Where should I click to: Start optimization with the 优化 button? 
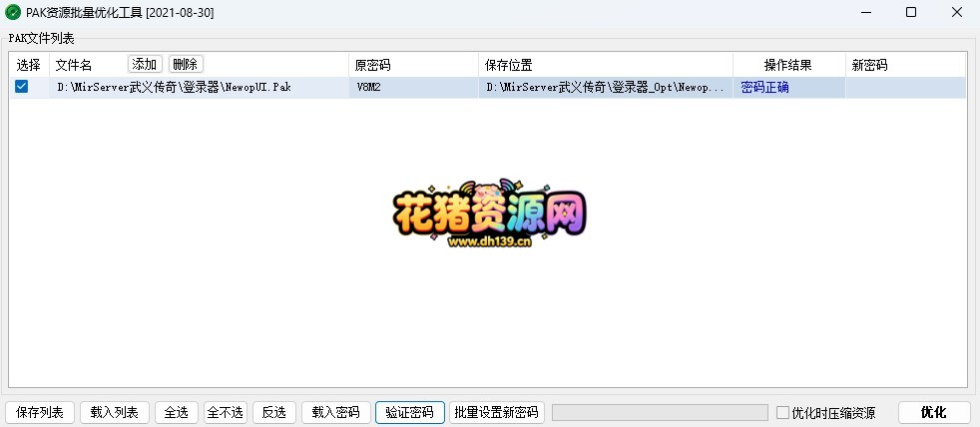934,413
